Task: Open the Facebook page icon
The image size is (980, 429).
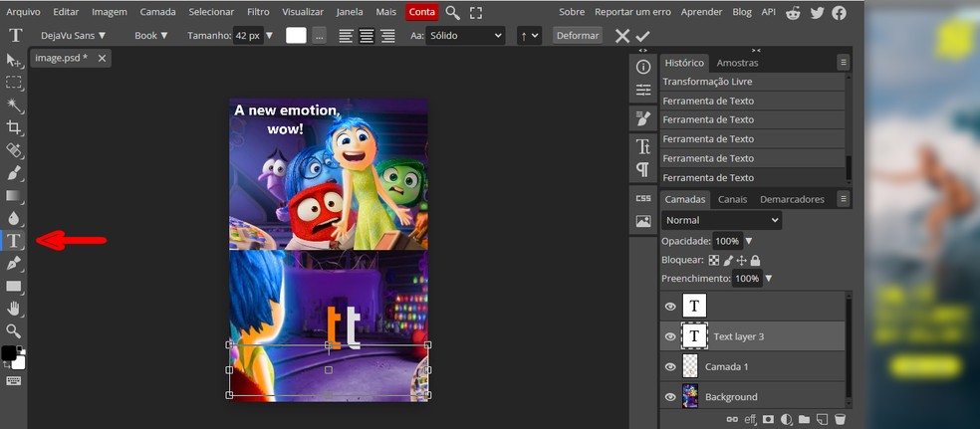Action: 840,13
